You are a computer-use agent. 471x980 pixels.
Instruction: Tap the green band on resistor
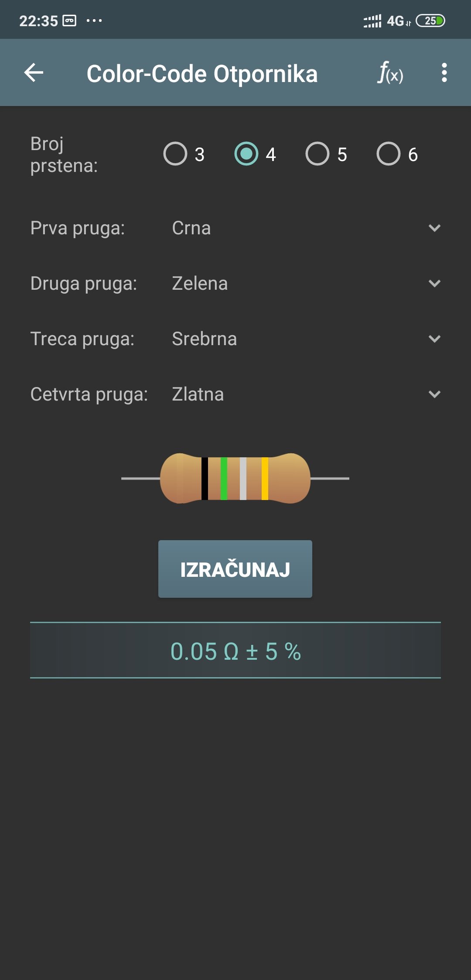click(x=224, y=478)
